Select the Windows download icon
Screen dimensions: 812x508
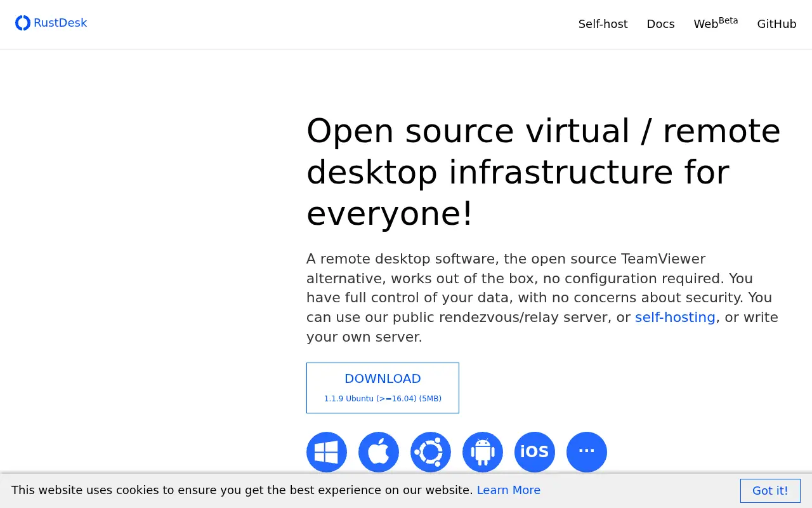(327, 452)
